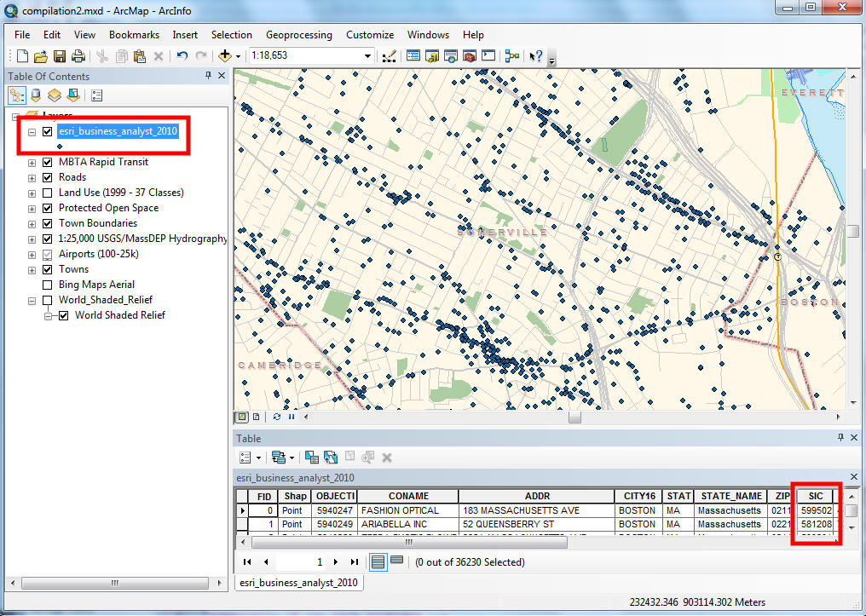Go to the next table record

335,562
